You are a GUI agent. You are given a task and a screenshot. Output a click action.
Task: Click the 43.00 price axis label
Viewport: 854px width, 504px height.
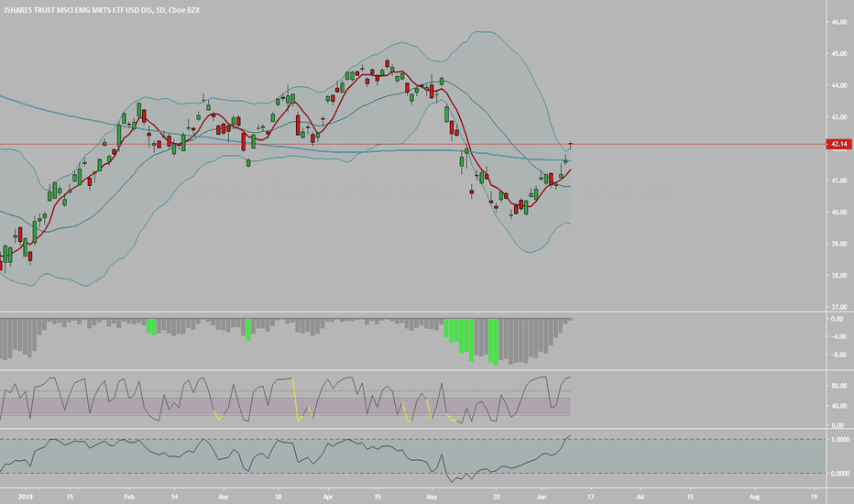tap(839, 116)
